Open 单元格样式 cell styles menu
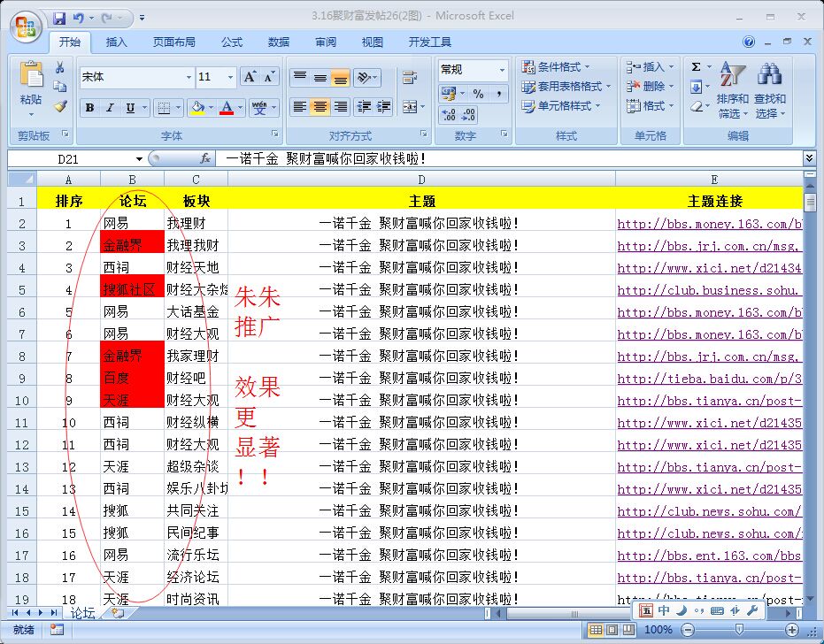 coord(561,105)
